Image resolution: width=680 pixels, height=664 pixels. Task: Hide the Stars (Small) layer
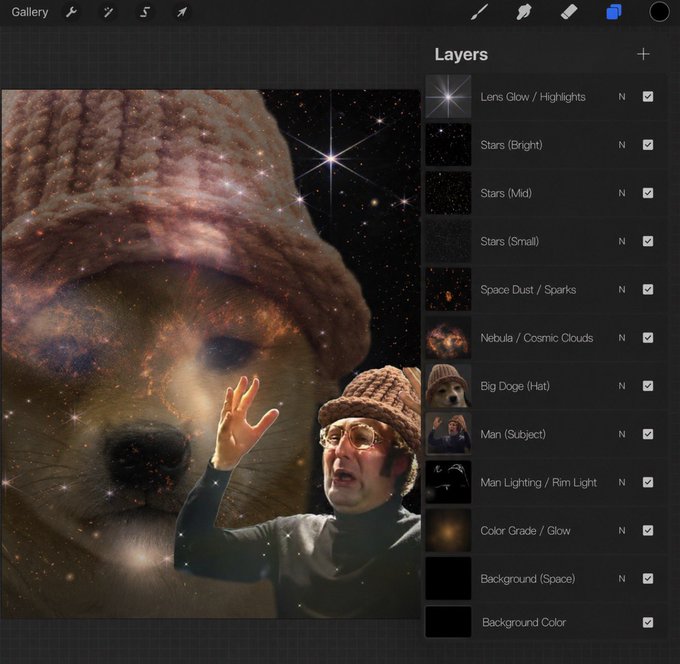click(648, 241)
